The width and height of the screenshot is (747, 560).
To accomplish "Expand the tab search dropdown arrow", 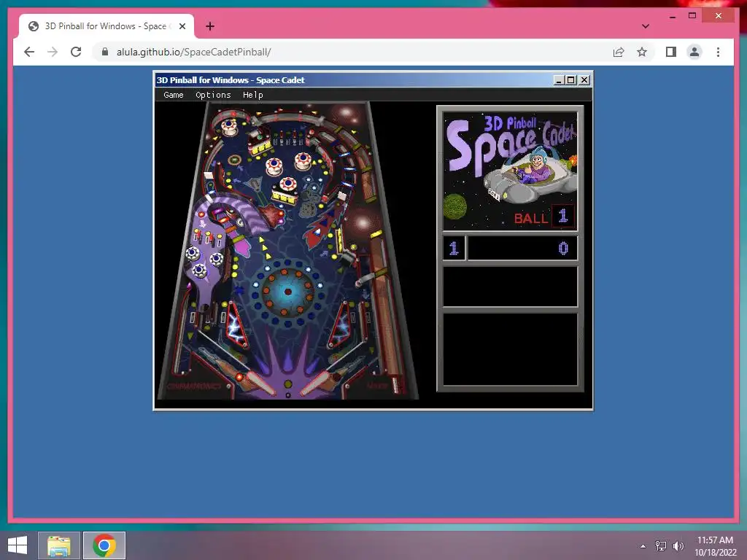I will point(645,26).
